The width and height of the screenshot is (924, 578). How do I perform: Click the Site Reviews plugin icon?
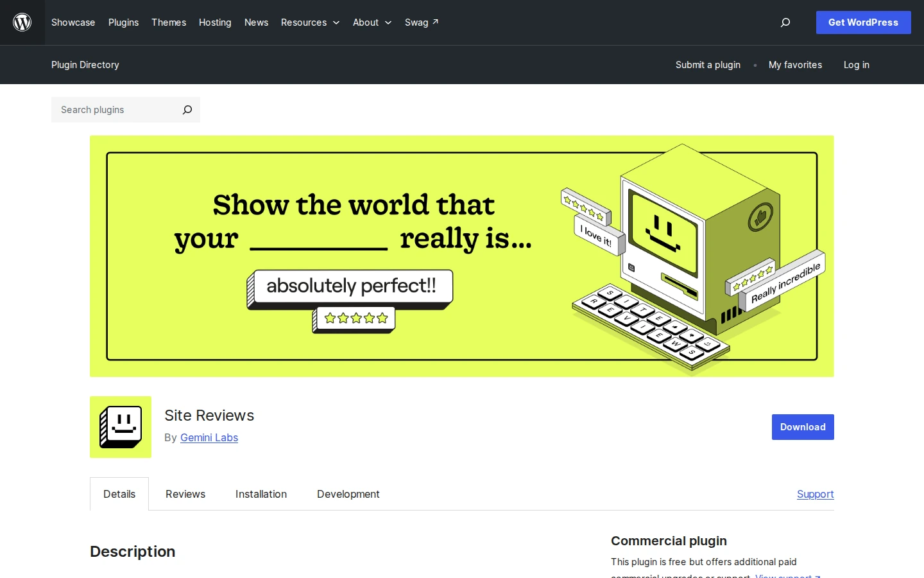[x=121, y=427]
